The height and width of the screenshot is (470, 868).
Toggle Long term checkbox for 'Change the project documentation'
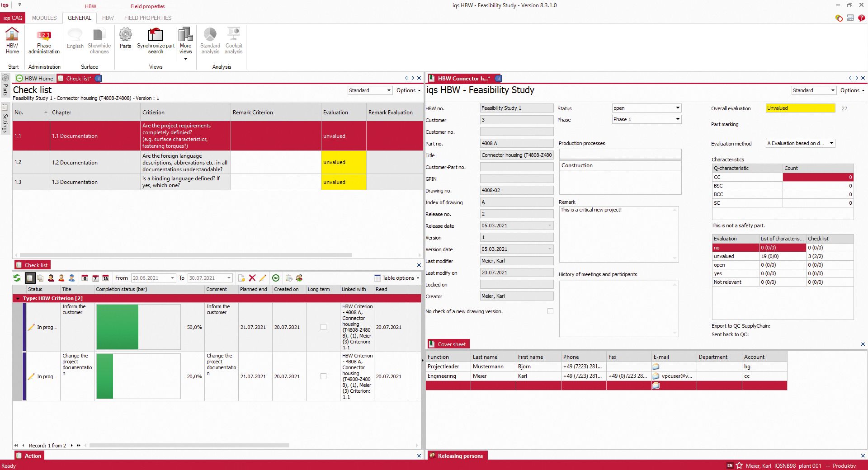[323, 376]
